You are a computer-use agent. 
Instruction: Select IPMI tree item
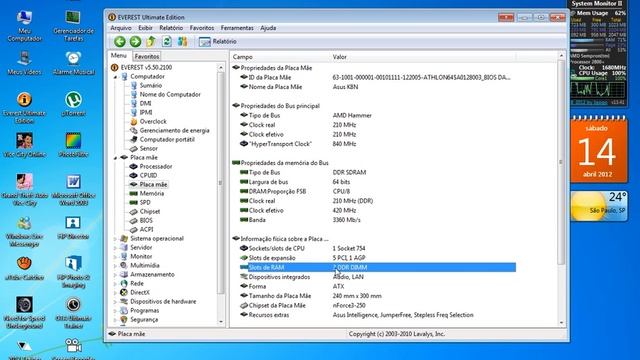pyautogui.click(x=146, y=112)
